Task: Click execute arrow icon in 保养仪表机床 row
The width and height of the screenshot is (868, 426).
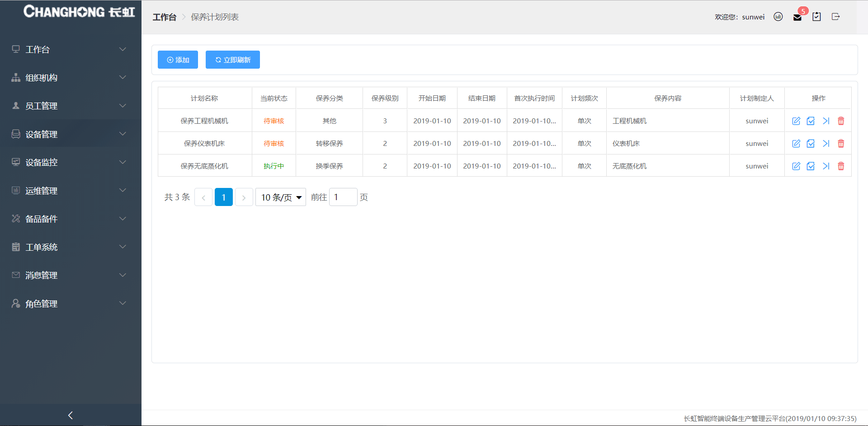Action: pos(826,144)
